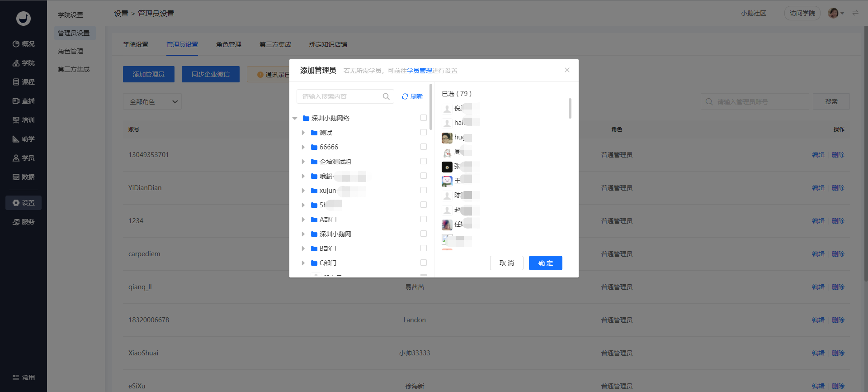
Task: Click the switch arrows icon at top right
Action: (x=855, y=13)
